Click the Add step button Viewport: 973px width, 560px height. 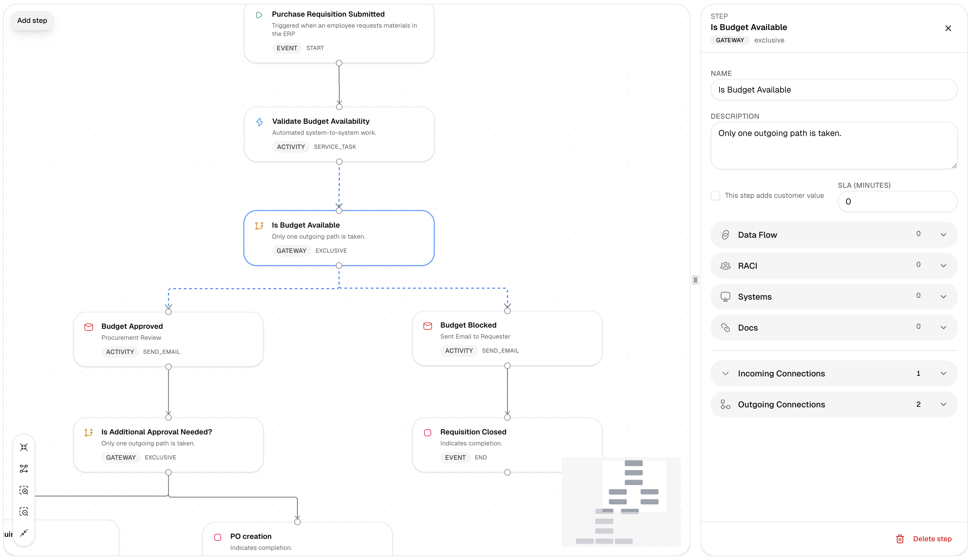[x=32, y=21]
